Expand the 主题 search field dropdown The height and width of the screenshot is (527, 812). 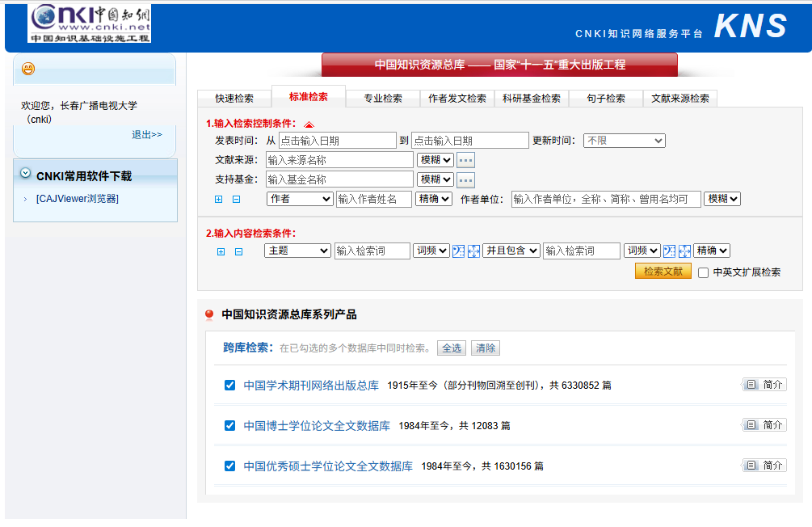[x=297, y=251]
